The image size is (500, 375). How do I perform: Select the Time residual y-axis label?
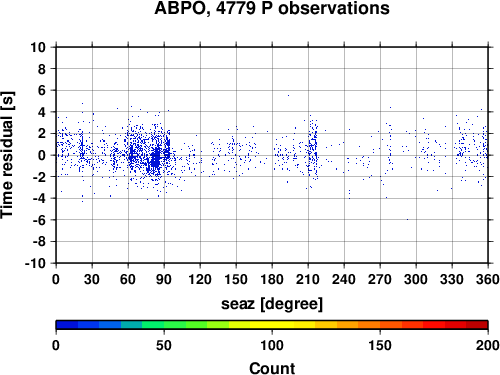[8, 155]
